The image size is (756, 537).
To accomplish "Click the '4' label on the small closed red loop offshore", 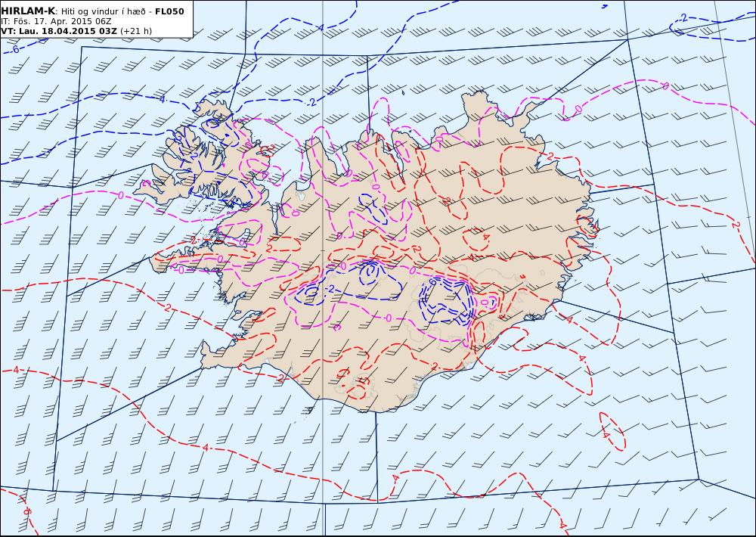I will click(x=606, y=435).
